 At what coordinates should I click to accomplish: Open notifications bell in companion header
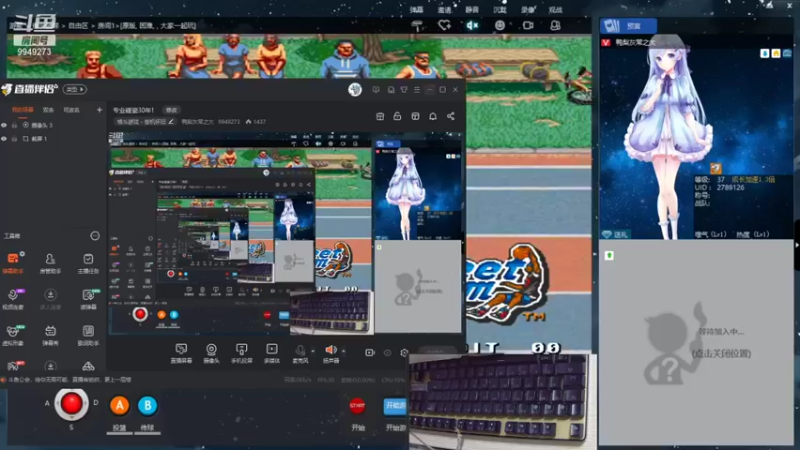433,116
